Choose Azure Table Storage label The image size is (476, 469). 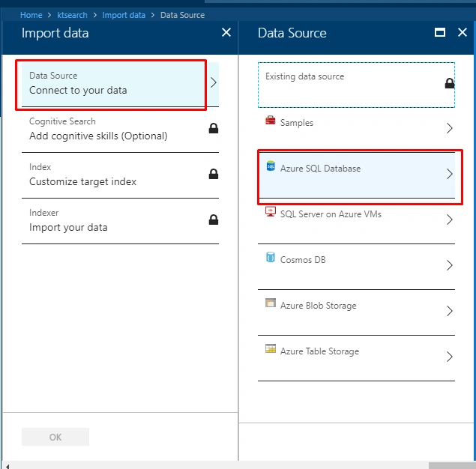coord(319,351)
